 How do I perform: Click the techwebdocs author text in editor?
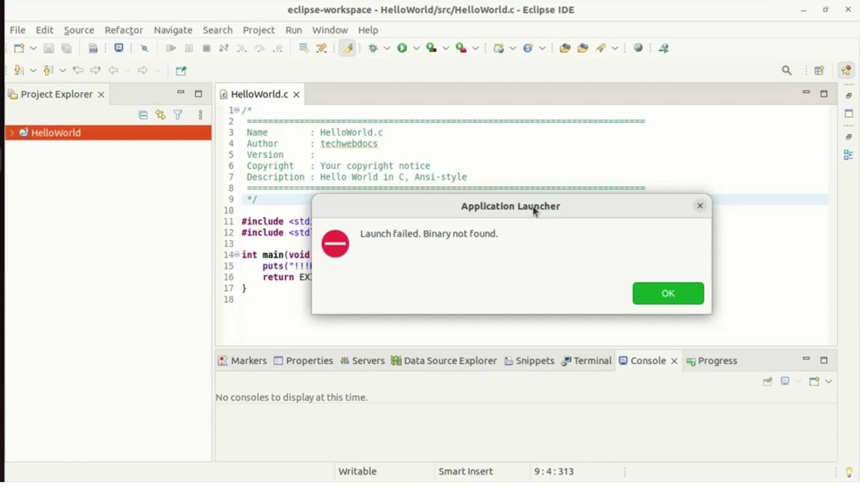[349, 144]
